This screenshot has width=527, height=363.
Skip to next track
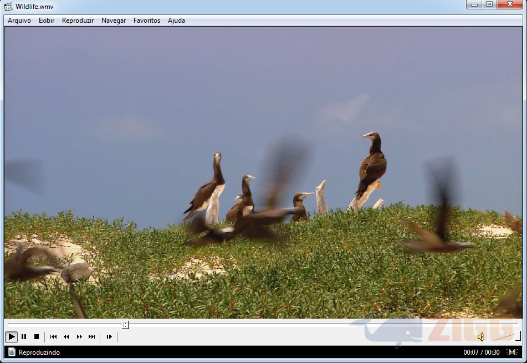click(92, 336)
